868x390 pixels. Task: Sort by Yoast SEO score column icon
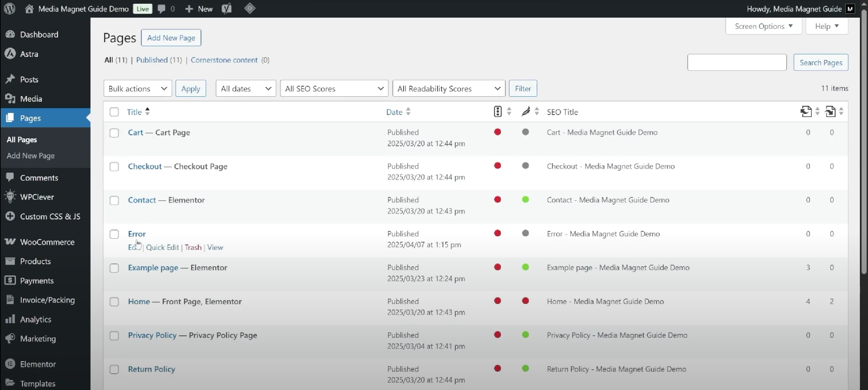point(497,112)
